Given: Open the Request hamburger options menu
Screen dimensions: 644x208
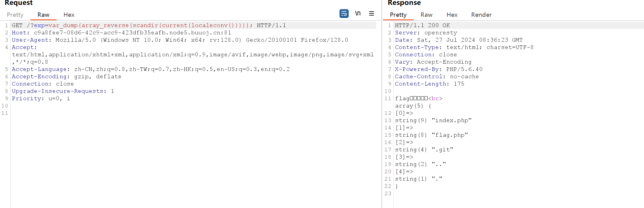Looking at the screenshot, I should click(371, 13).
